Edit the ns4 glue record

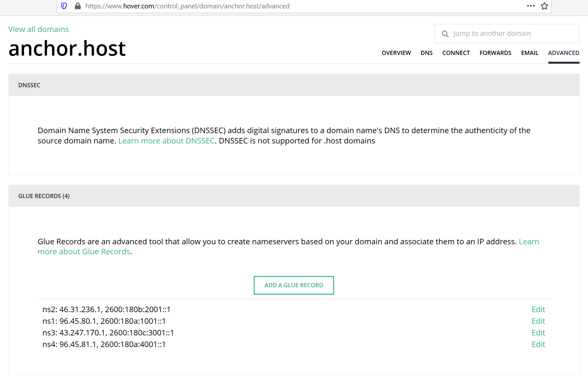(538, 344)
